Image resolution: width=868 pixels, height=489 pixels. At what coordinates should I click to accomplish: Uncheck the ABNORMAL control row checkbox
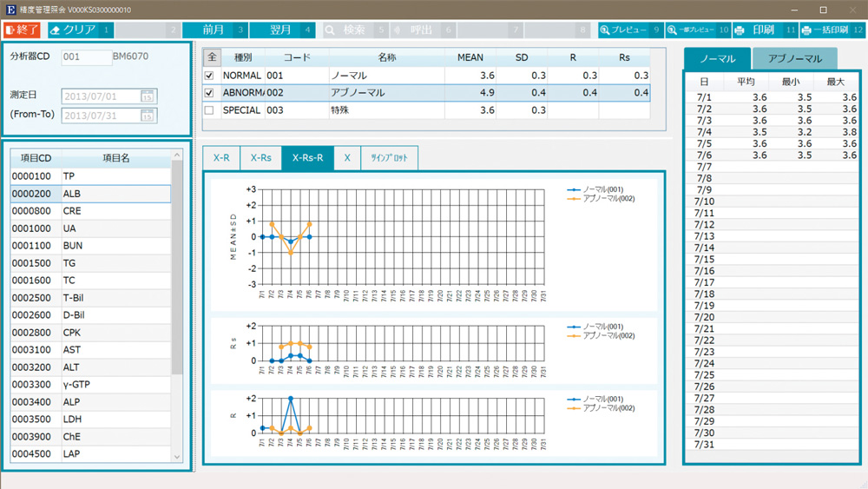tap(209, 93)
